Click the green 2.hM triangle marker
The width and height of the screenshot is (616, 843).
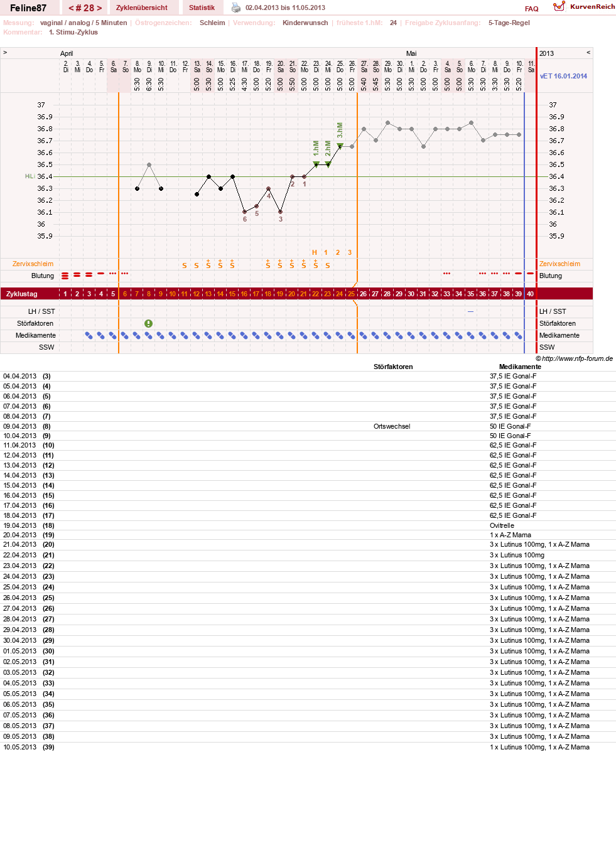coord(328,164)
